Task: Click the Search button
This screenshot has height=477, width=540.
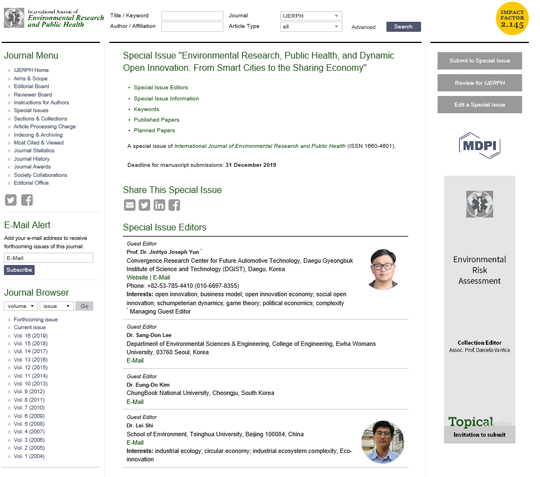Action: coord(403,27)
